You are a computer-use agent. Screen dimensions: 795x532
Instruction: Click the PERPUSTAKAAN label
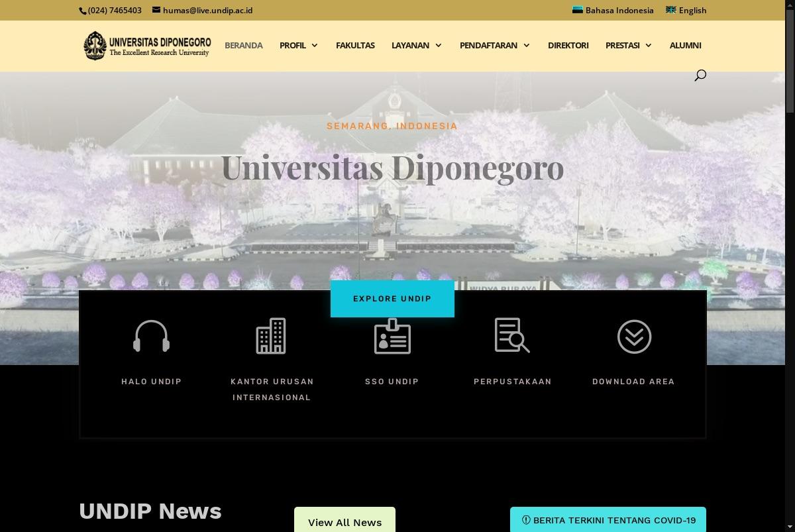coord(513,382)
